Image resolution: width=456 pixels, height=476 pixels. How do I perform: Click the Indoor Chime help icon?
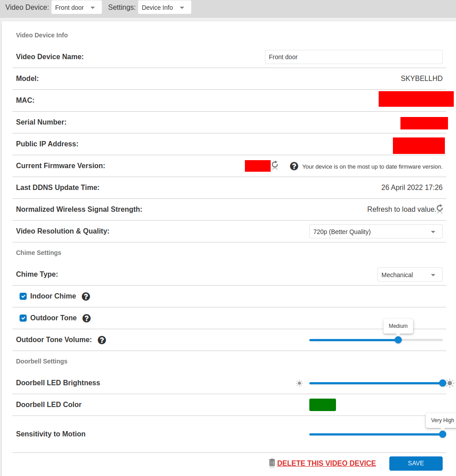pyautogui.click(x=85, y=296)
